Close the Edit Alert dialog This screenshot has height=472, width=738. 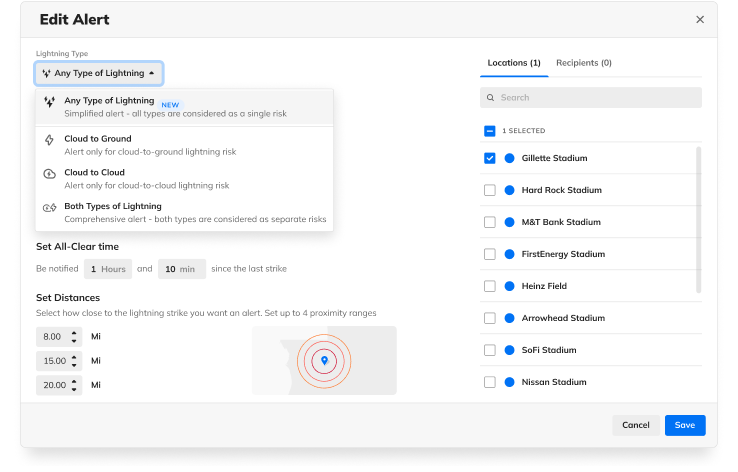coord(700,19)
